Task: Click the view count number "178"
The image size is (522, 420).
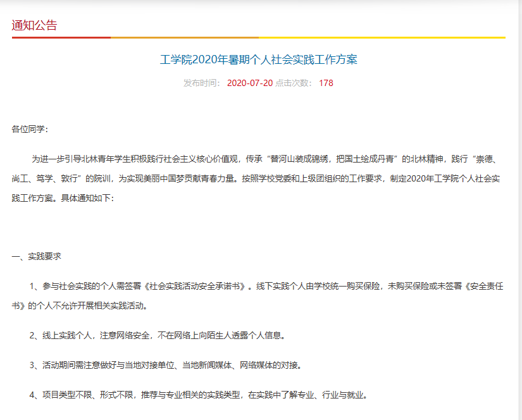Action: (x=326, y=83)
